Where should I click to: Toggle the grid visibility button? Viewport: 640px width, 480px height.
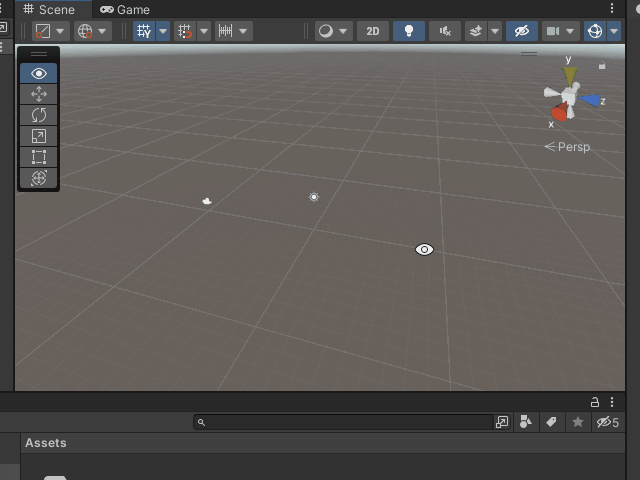[144, 31]
